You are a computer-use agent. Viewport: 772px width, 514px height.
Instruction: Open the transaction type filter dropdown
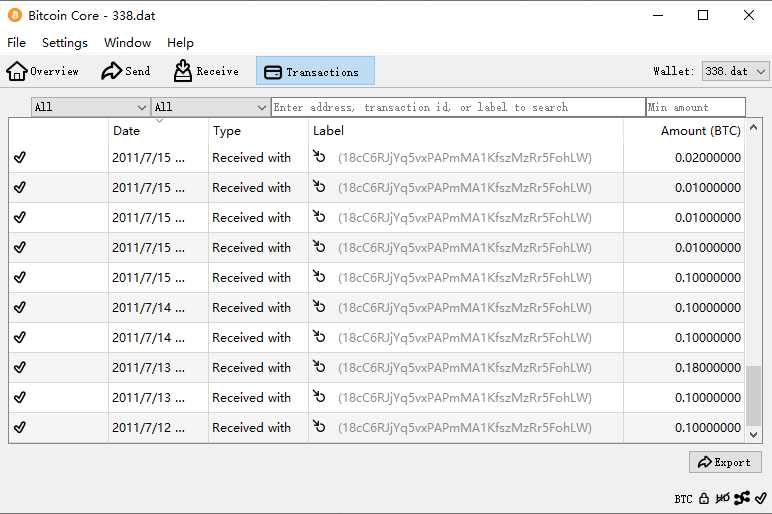coord(210,107)
